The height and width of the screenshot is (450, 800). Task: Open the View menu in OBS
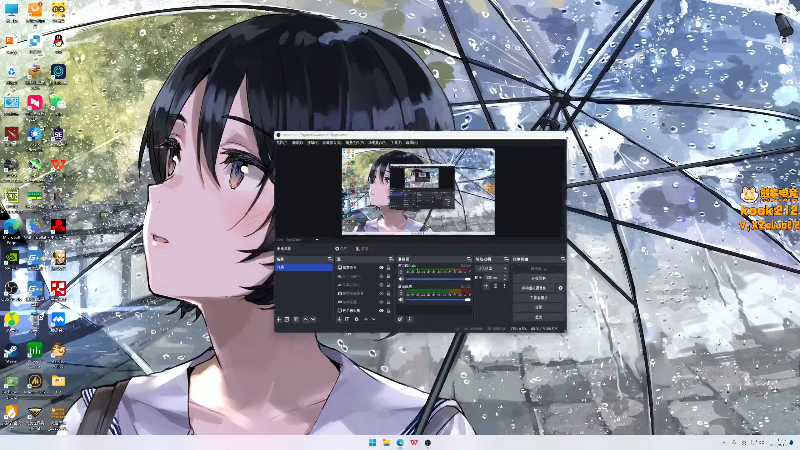[x=313, y=143]
